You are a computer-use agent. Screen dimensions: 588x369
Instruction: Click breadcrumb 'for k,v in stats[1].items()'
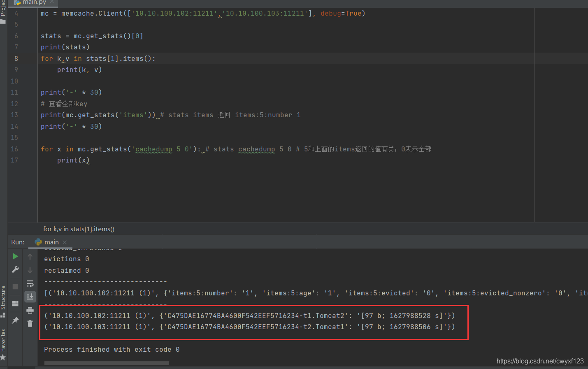(79, 229)
